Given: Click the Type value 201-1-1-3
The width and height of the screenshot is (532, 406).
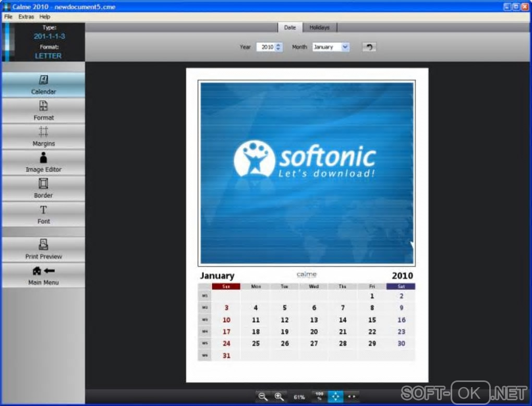Looking at the screenshot, I should pos(49,37).
